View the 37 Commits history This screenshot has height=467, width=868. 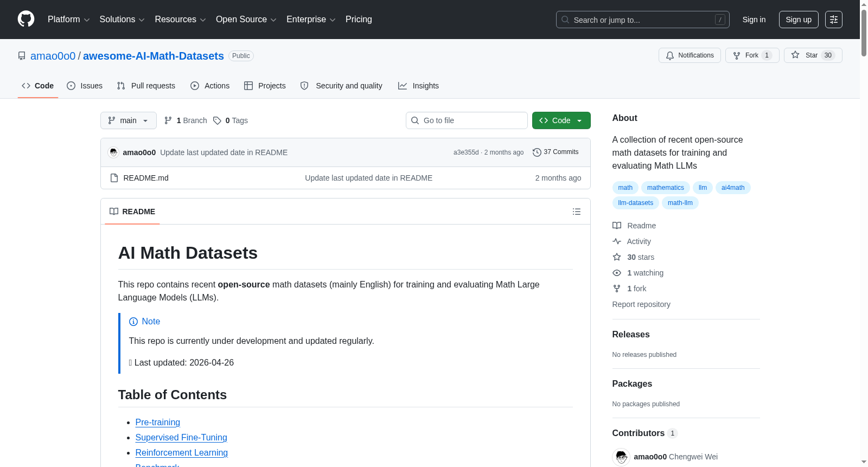click(556, 152)
